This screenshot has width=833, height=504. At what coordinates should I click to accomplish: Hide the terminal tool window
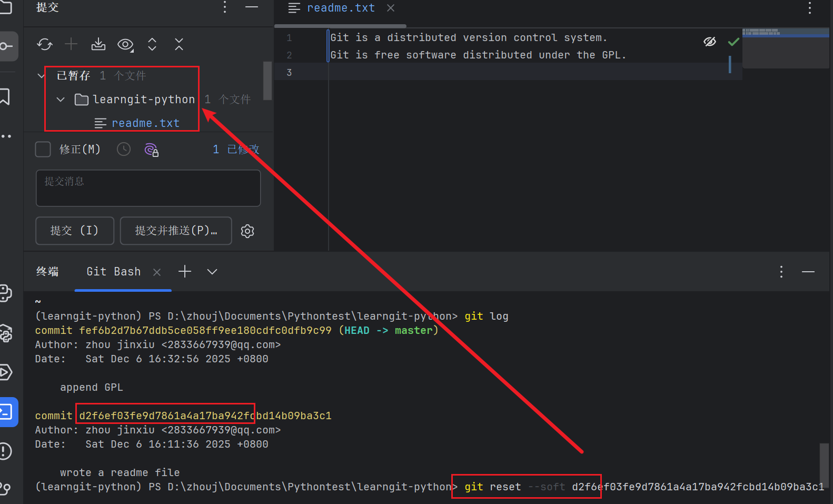click(x=808, y=272)
